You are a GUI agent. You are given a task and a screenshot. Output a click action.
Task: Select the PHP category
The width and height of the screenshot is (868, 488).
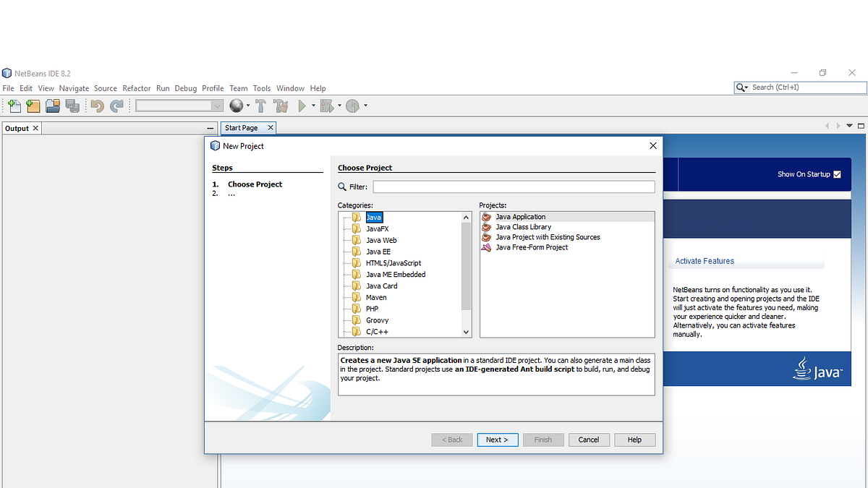(373, 309)
